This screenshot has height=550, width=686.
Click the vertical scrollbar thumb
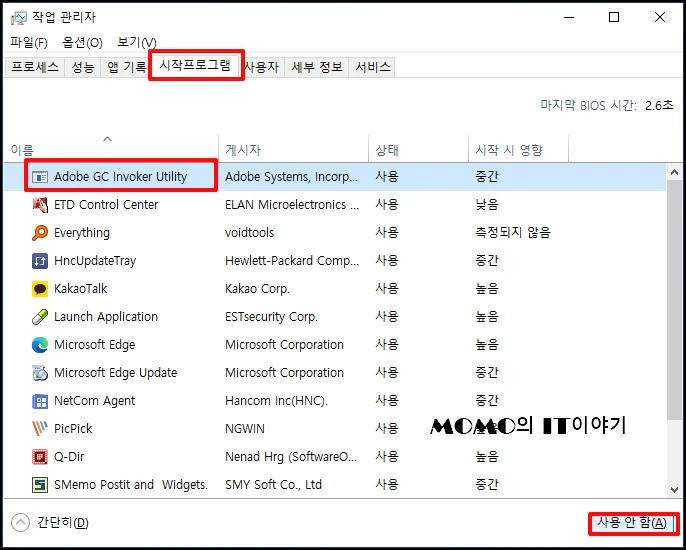point(674,300)
